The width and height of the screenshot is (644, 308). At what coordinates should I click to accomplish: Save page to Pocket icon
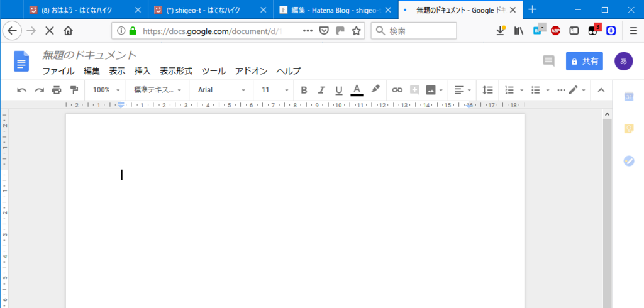pyautogui.click(x=324, y=30)
